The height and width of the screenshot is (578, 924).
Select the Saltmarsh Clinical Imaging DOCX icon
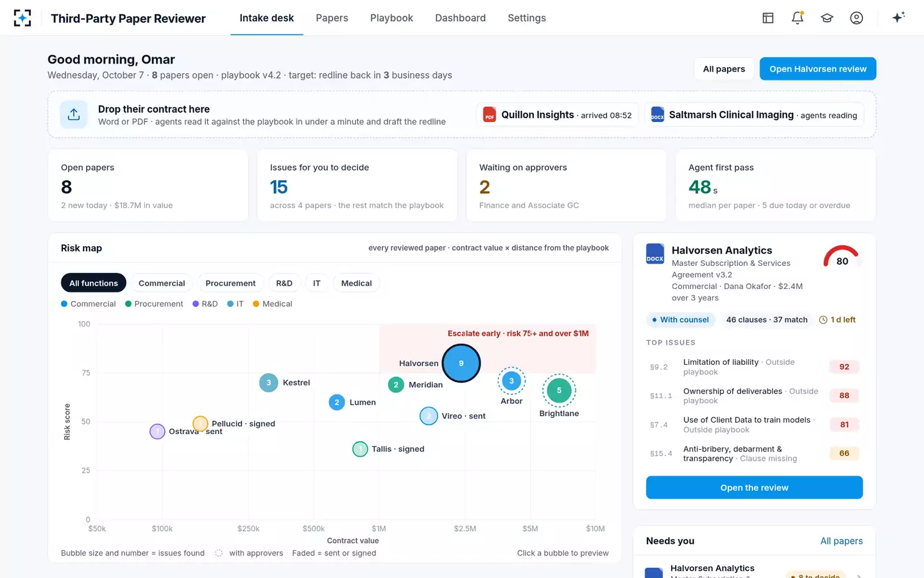[658, 115]
